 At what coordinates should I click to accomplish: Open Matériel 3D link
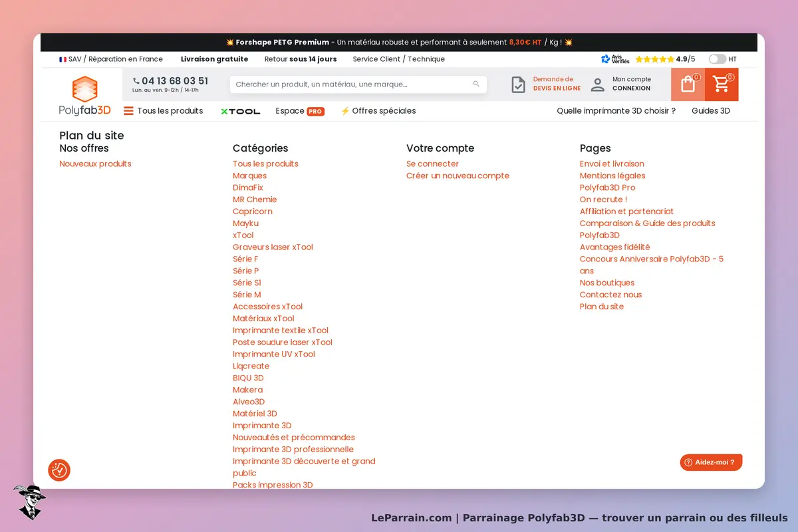(x=255, y=414)
